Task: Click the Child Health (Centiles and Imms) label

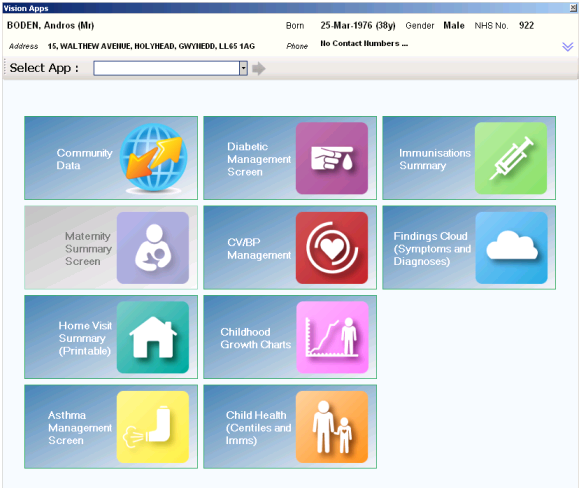Action: click(258, 428)
